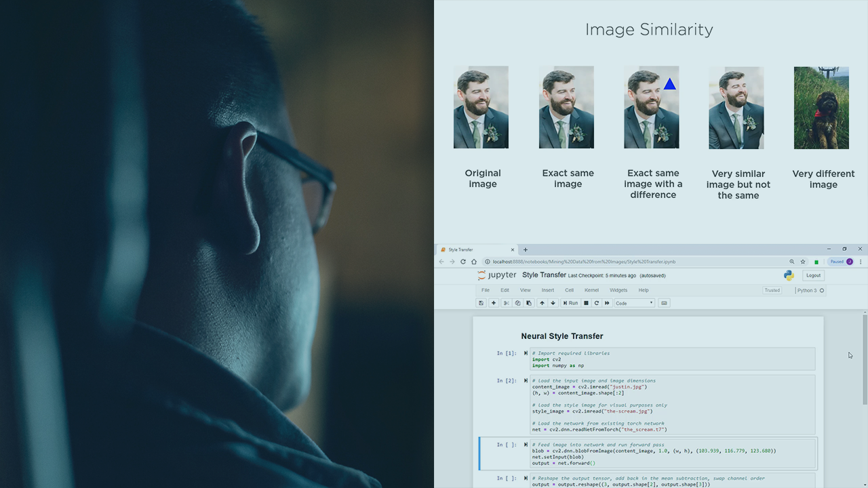Expand the Paused profile menu
This screenshot has height=488, width=868.
841,262
